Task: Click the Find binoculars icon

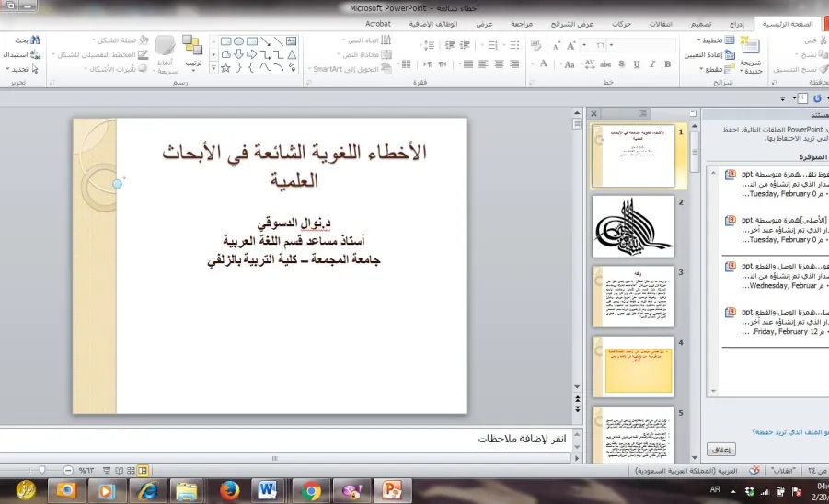Action: tap(35, 40)
